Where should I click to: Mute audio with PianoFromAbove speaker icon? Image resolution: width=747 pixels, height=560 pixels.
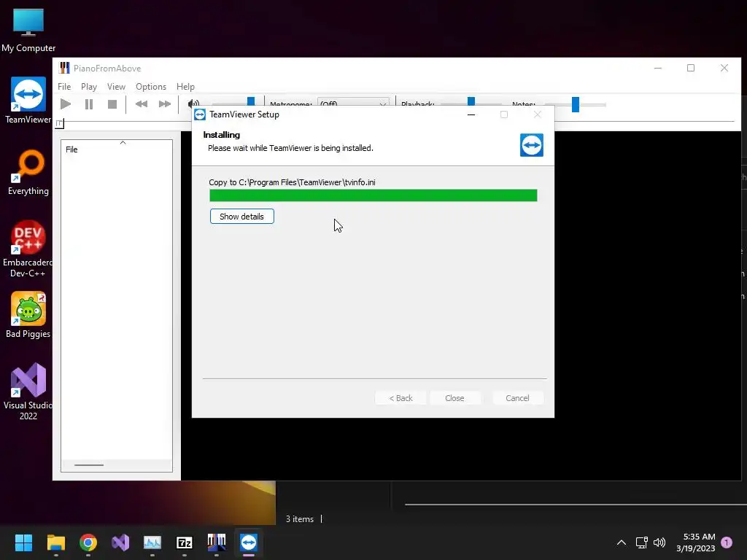pos(193,104)
